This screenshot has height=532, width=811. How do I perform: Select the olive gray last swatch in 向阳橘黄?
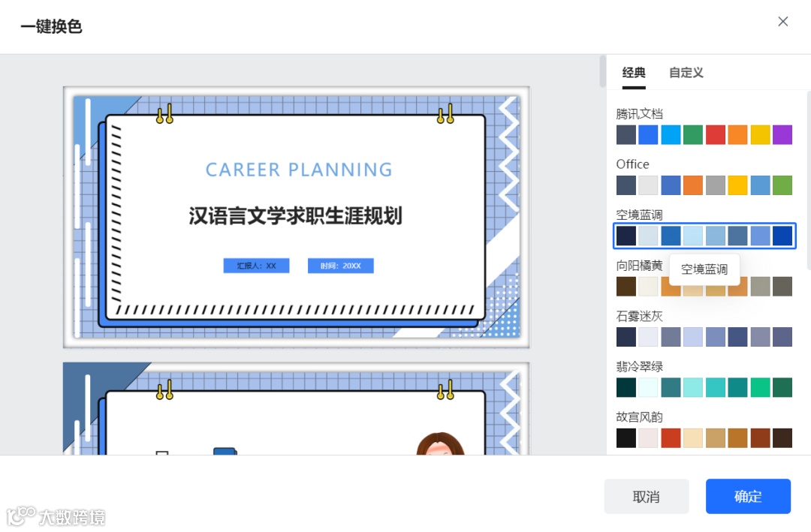pos(782,287)
